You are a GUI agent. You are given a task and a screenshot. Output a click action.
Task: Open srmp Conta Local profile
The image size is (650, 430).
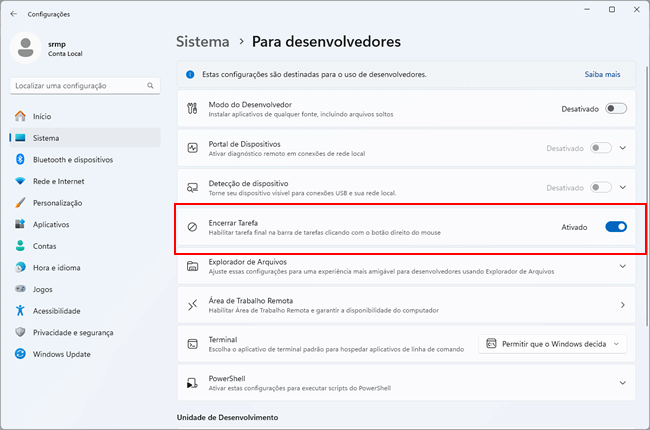pos(48,48)
